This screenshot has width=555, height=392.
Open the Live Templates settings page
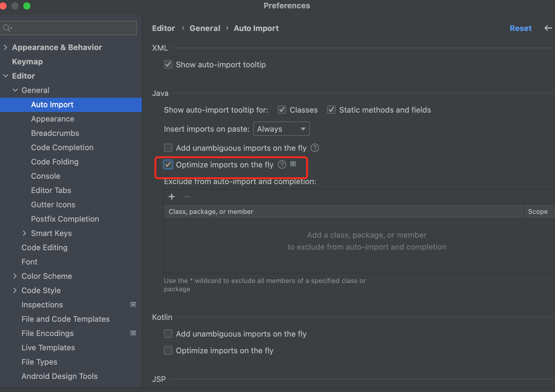48,348
